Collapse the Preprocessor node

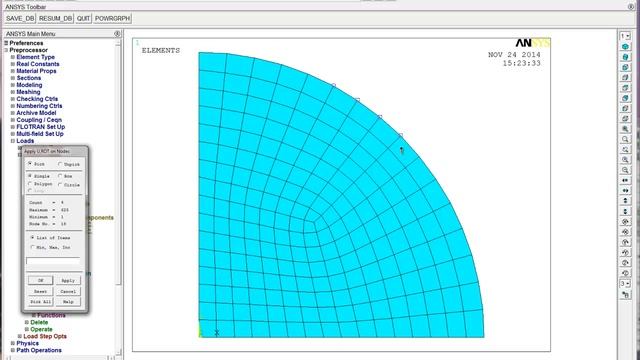click(x=6, y=50)
